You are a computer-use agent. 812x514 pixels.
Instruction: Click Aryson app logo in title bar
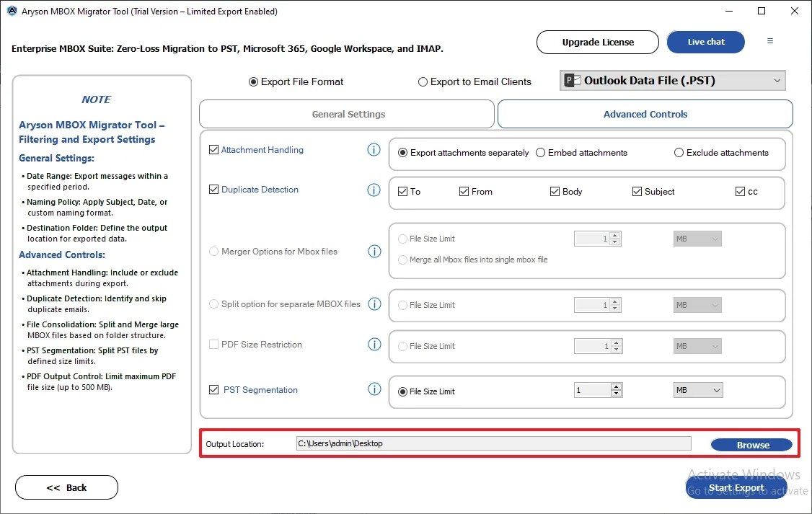(12, 11)
